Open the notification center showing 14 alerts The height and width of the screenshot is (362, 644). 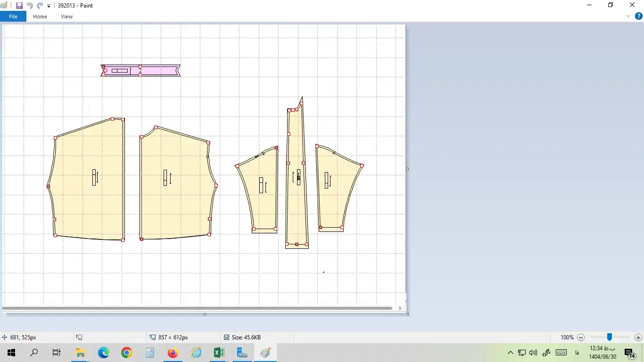tap(629, 353)
